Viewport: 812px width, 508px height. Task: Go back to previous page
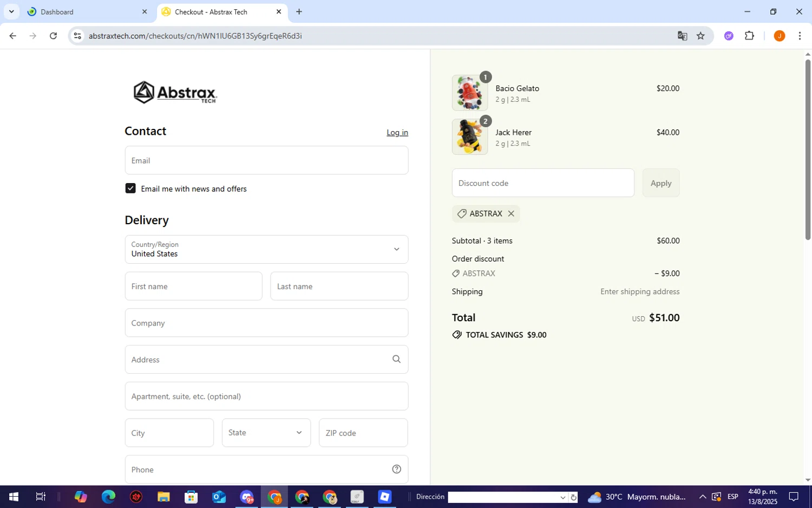click(x=12, y=36)
